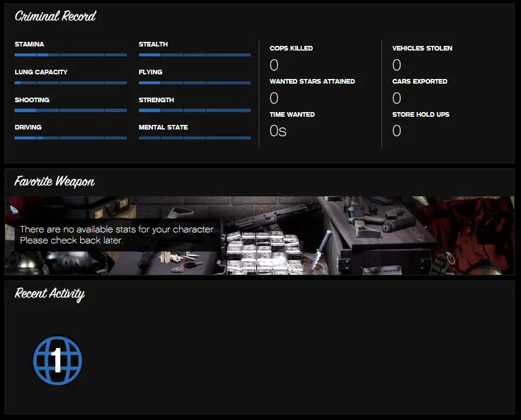Select the Mental State bar

[x=194, y=138]
